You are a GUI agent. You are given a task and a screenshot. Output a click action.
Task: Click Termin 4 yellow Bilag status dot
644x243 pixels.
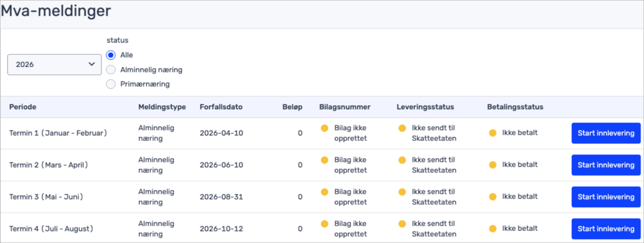(325, 224)
